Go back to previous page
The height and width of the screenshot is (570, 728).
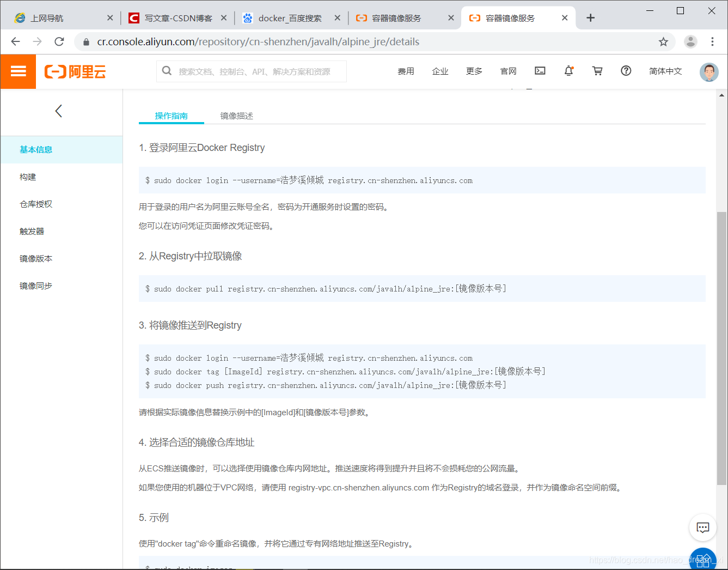[15, 41]
